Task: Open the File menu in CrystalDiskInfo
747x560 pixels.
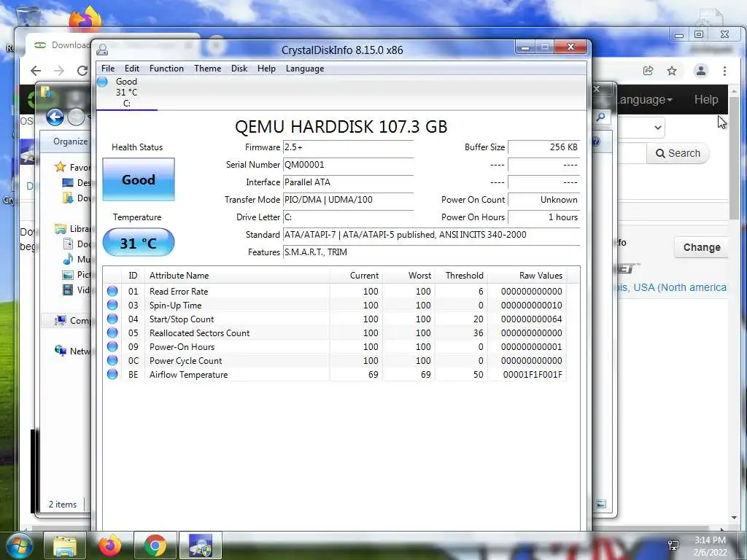Action: tap(108, 69)
